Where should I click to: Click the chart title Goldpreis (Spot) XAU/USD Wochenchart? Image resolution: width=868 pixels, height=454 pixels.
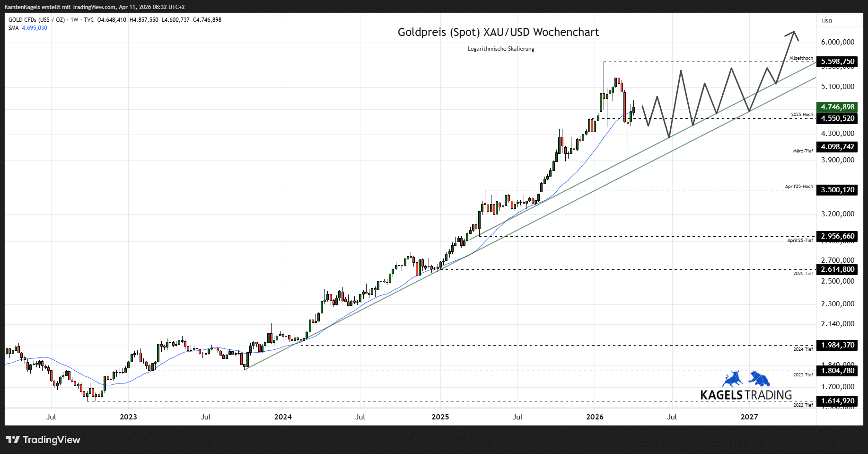tap(498, 32)
